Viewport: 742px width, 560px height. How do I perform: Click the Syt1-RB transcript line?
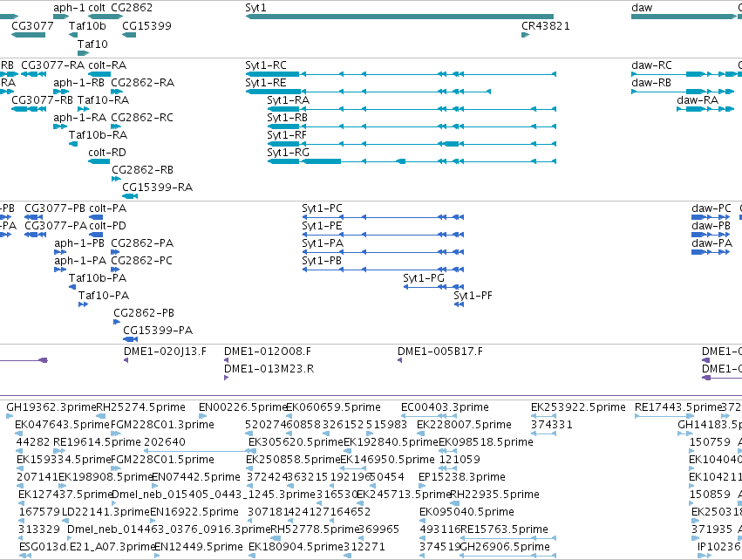point(412,126)
